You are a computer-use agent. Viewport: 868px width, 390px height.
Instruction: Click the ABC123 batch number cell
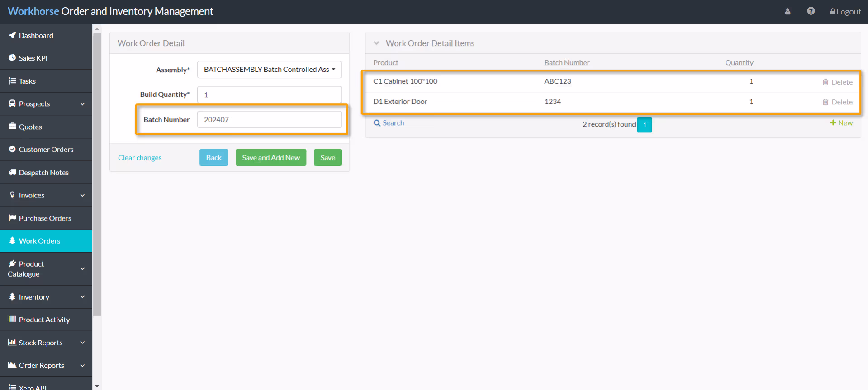558,81
